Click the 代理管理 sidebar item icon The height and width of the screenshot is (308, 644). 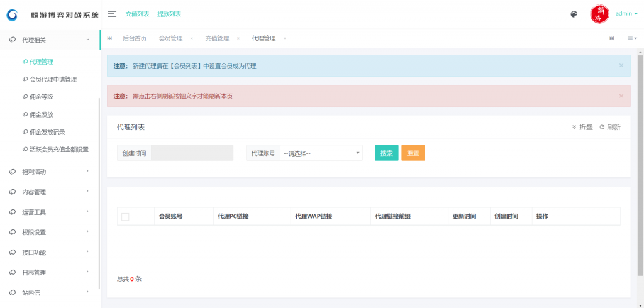pos(25,62)
